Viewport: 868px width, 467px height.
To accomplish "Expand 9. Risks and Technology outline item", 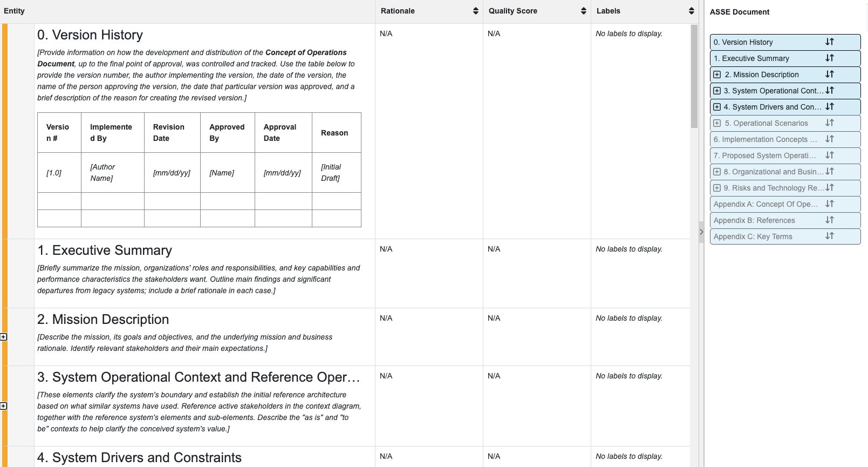I will pos(717,188).
